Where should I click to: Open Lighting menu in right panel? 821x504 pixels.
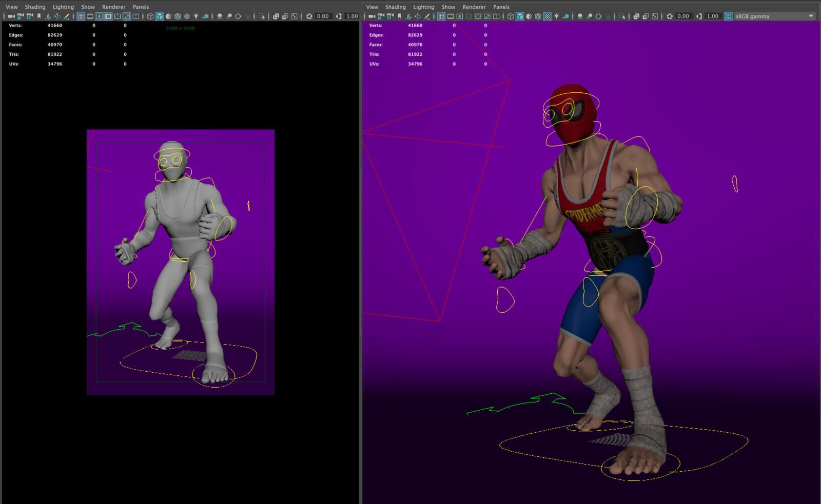pyautogui.click(x=423, y=7)
